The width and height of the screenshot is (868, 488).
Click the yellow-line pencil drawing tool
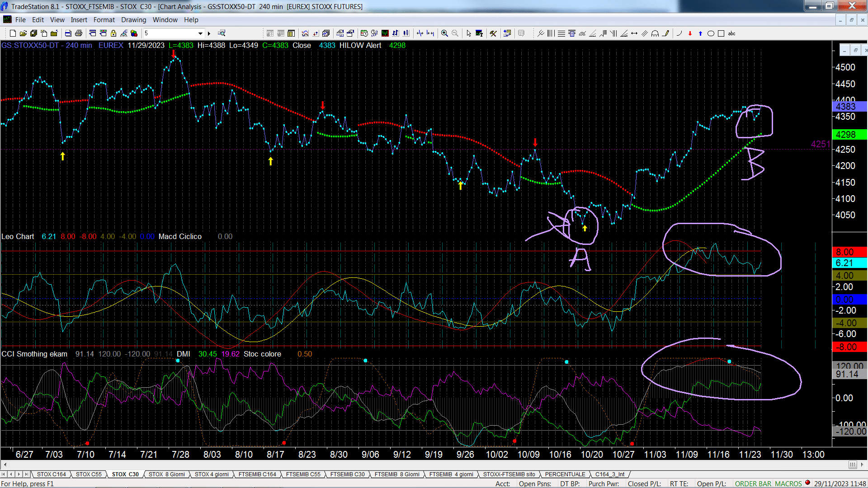pyautogui.click(x=665, y=33)
